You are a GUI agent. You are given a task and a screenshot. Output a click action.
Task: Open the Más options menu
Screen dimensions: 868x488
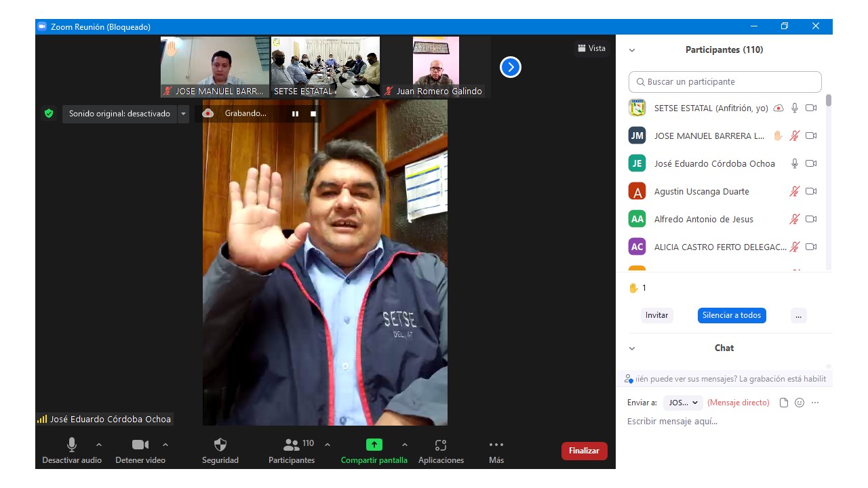(496, 451)
